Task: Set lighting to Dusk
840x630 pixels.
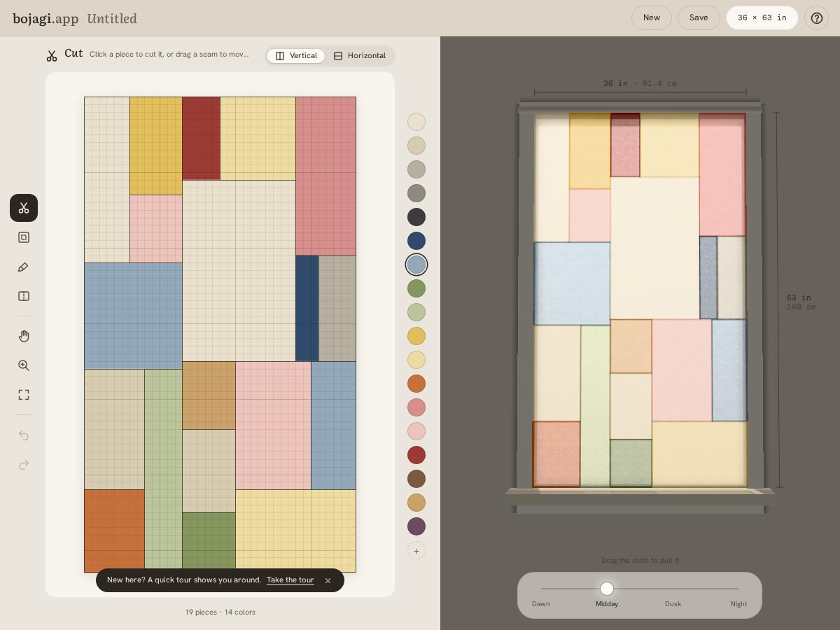Action: [673, 603]
